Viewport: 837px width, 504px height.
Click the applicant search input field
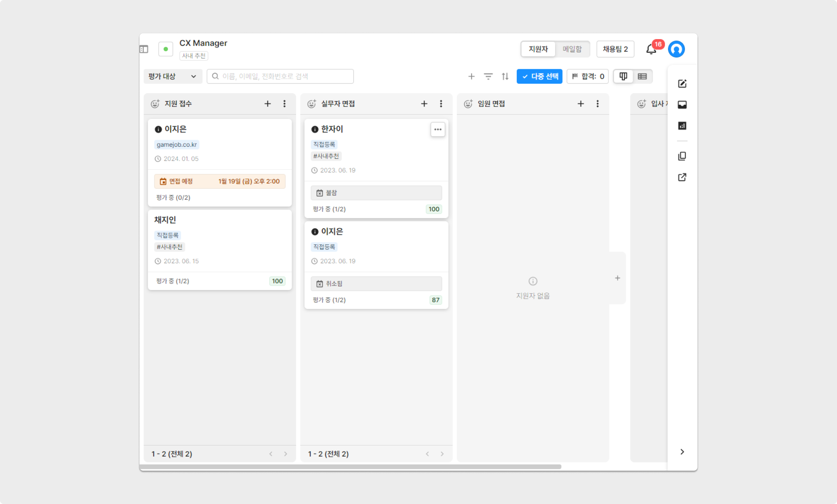tap(280, 76)
